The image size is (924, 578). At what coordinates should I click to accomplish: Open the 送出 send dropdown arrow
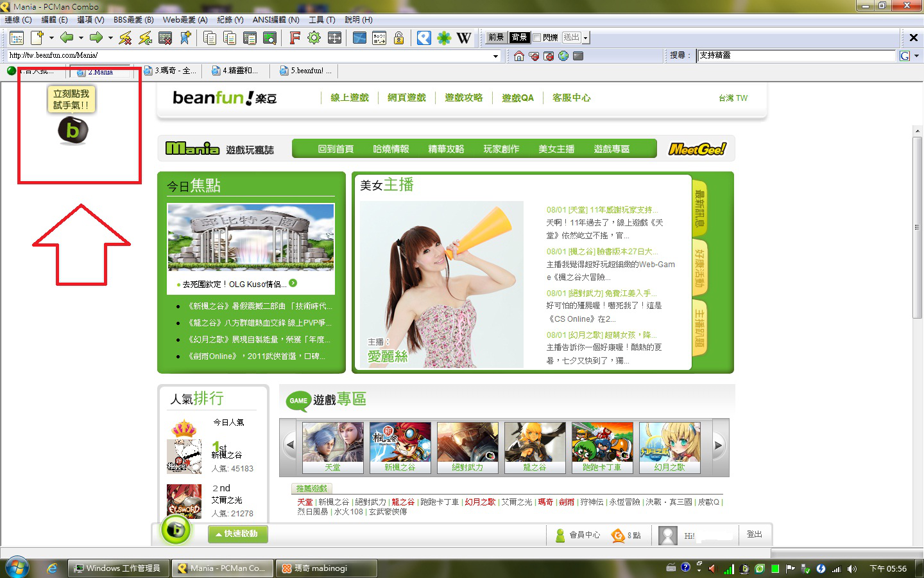[x=585, y=38]
